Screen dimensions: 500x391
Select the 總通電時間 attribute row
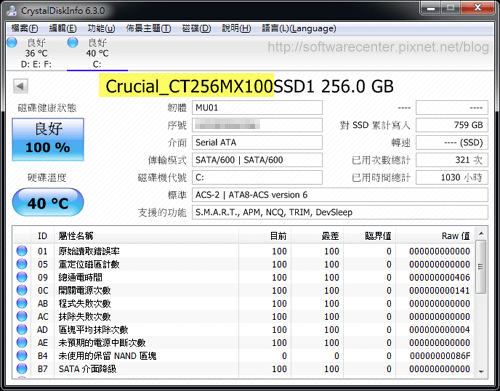(x=243, y=277)
